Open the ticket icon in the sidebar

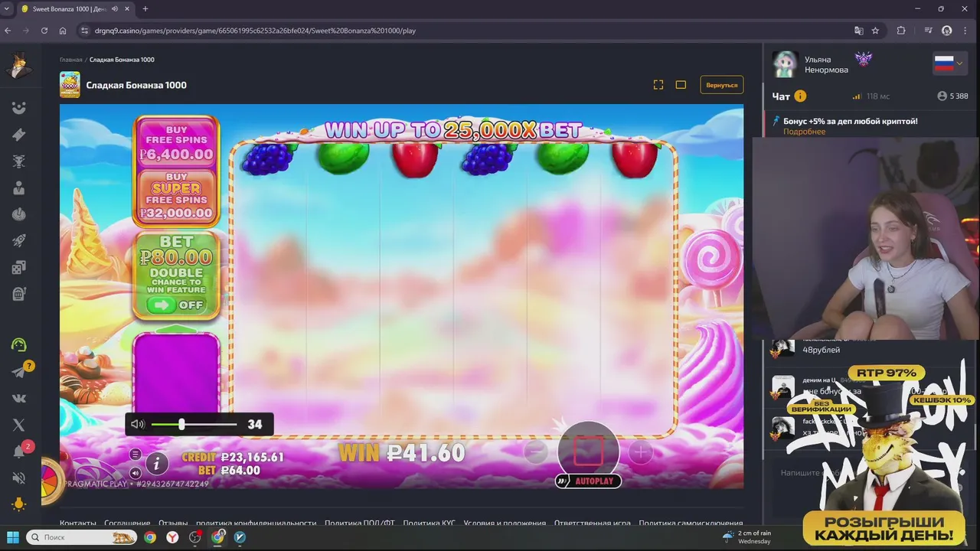(x=19, y=135)
